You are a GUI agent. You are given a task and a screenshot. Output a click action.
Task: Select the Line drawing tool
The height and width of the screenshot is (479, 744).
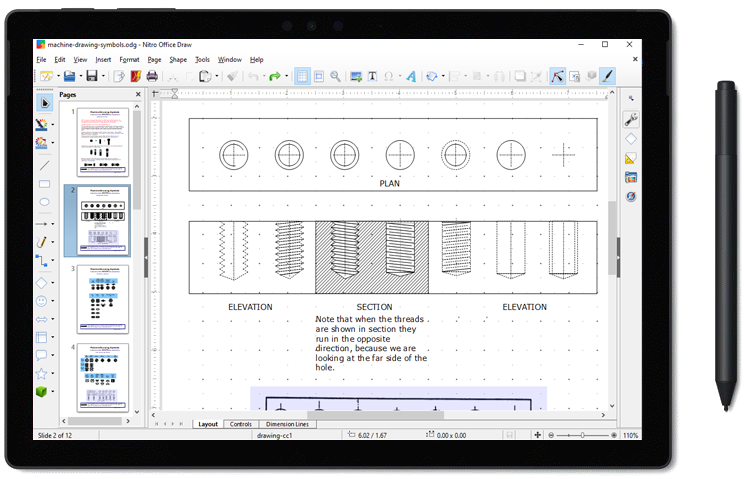[x=44, y=166]
